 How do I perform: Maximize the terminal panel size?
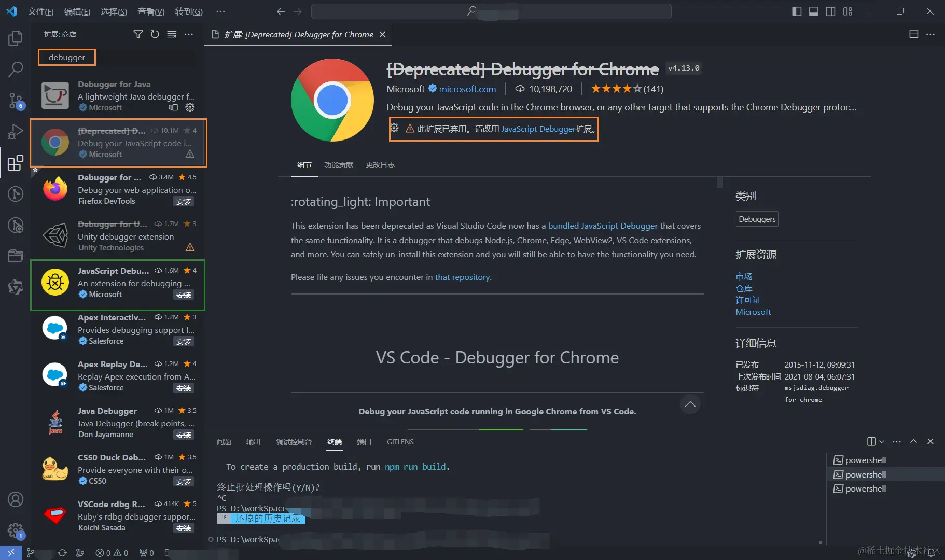913,441
